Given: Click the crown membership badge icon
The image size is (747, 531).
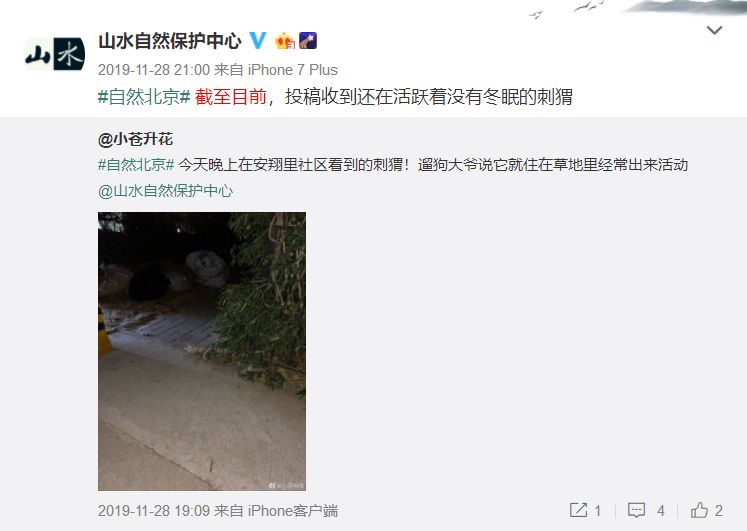Looking at the screenshot, I should [285, 41].
